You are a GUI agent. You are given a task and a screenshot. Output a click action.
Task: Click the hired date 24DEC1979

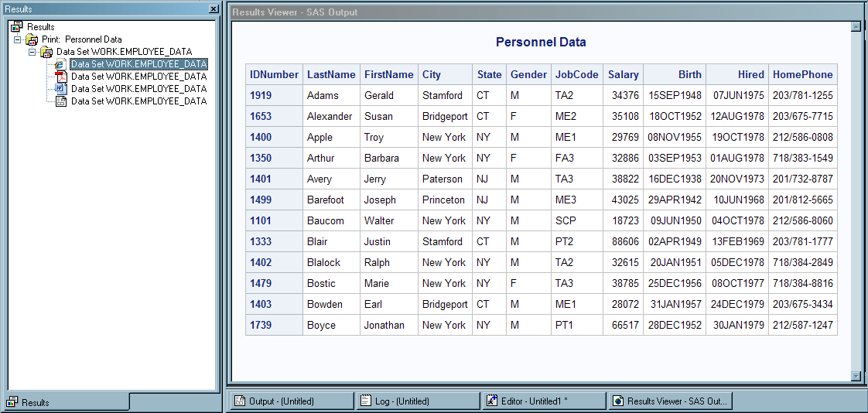click(x=737, y=304)
